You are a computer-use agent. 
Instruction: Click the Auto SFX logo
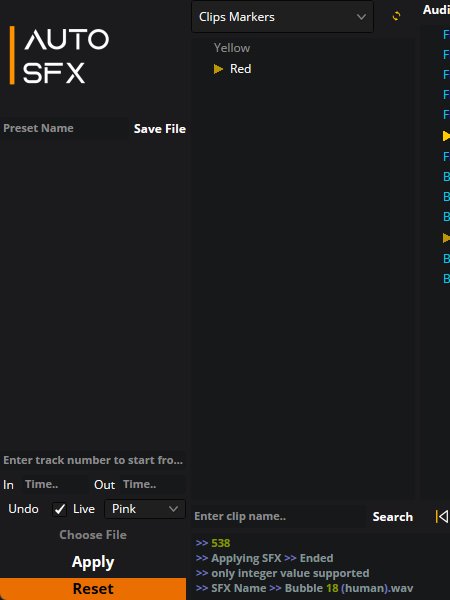click(x=59, y=55)
